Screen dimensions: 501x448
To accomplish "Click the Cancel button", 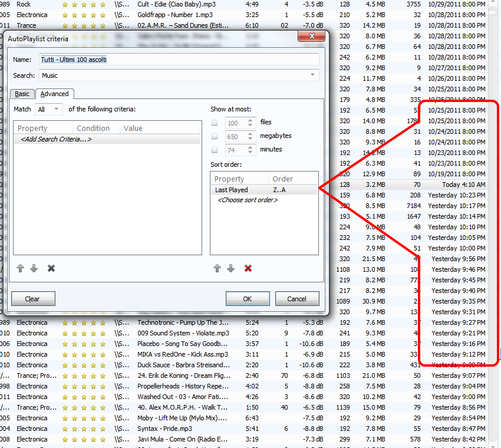I will click(296, 299).
